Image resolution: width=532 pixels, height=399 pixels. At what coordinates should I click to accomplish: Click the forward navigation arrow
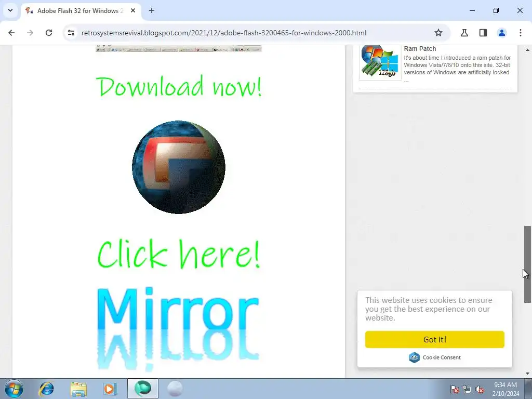(30, 33)
